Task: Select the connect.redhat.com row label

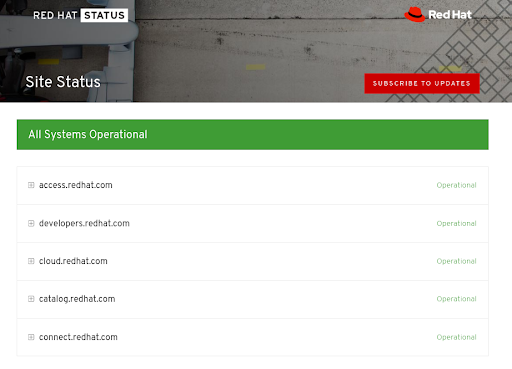Action: tap(78, 337)
